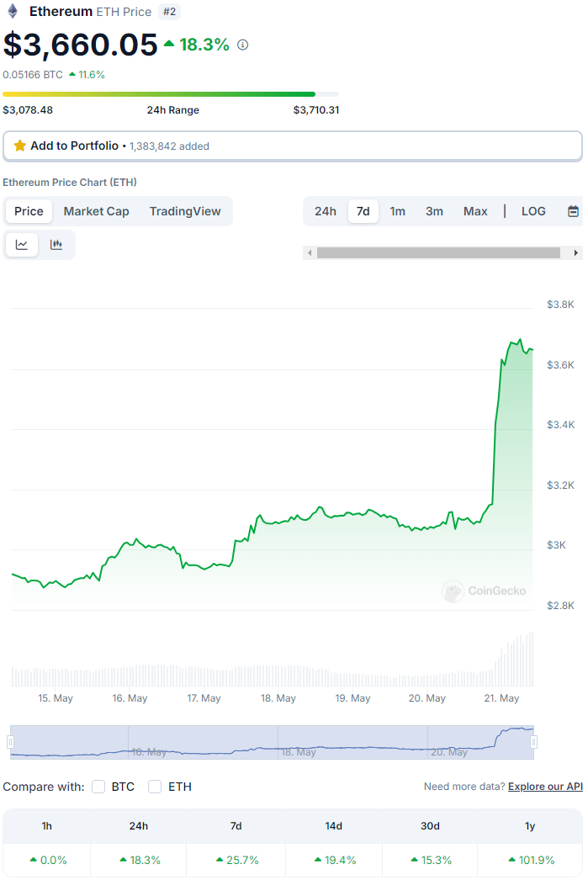This screenshot has width=588, height=880.
Task: Click the #2 rank badge
Action: click(169, 12)
